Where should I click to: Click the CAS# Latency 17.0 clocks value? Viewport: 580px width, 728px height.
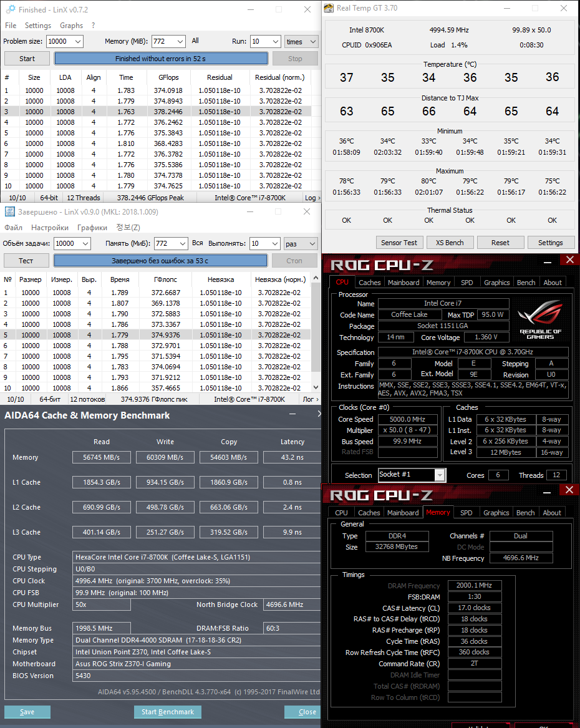click(474, 608)
